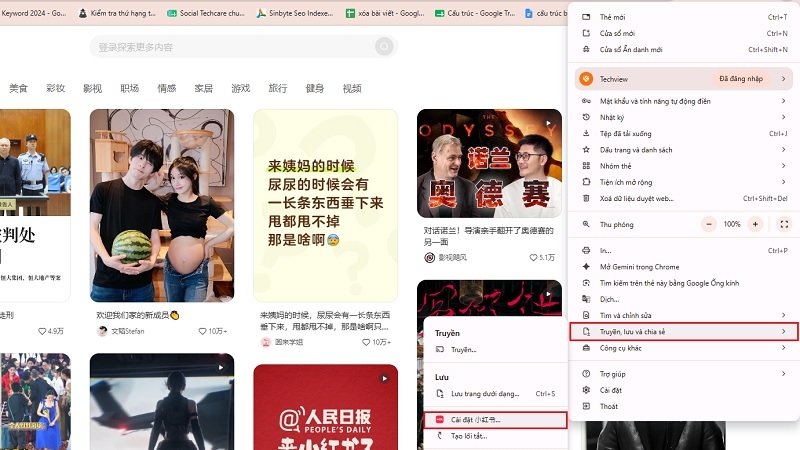The width and height of the screenshot is (800, 450).
Task: Click the Tiện ích mở rộng extensions icon
Action: click(586, 182)
